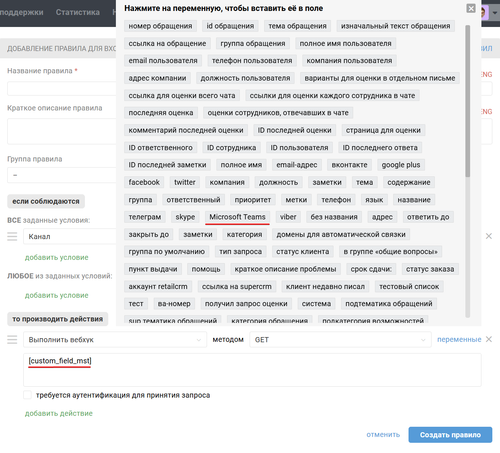Open the GET method dropdown

pos(340,340)
